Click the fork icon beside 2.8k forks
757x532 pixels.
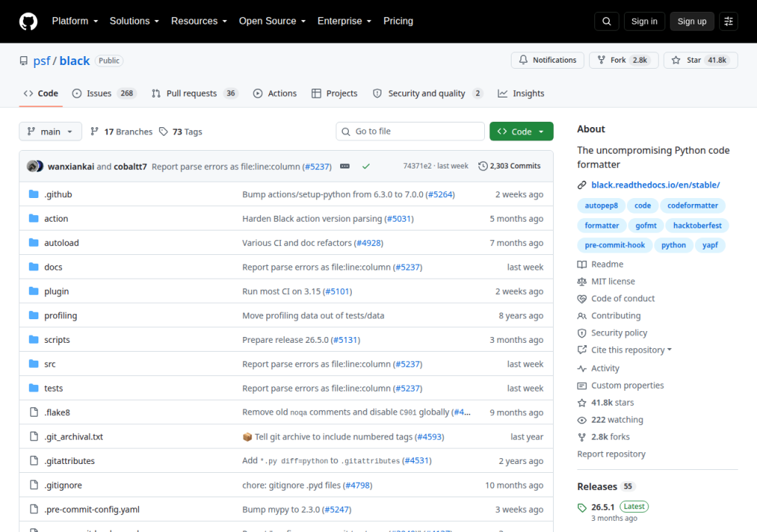click(582, 437)
